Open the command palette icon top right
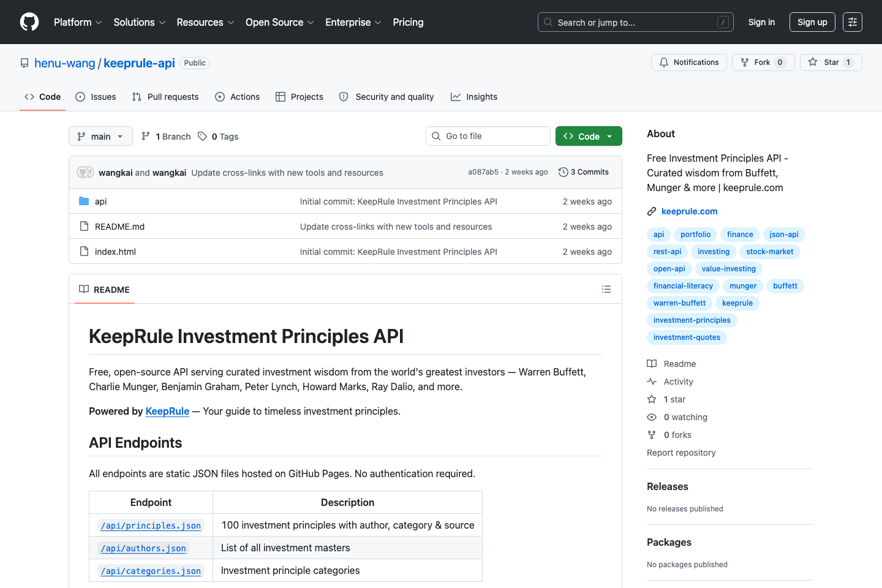This screenshot has width=882, height=588. pos(852,22)
